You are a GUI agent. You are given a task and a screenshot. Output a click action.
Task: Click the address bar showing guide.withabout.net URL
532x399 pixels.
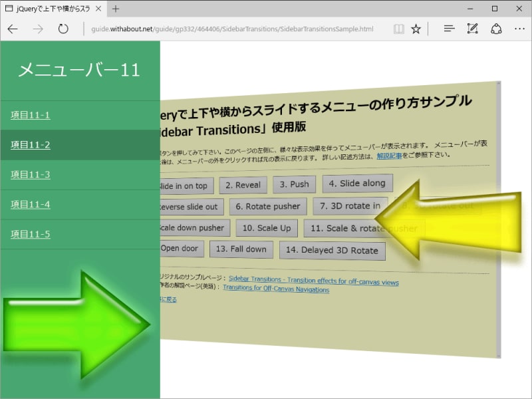pos(233,29)
